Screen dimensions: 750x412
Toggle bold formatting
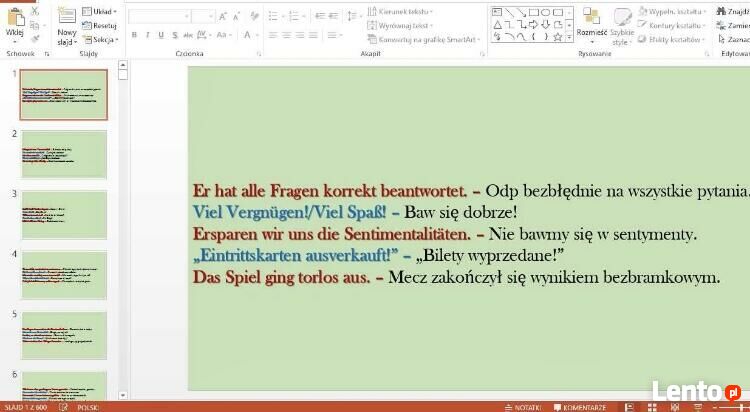(134, 36)
